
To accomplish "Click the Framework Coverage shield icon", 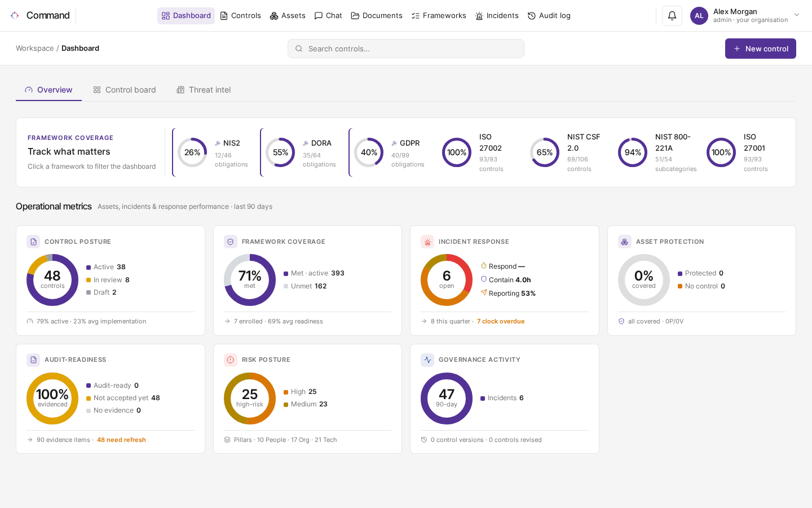I will click(231, 242).
